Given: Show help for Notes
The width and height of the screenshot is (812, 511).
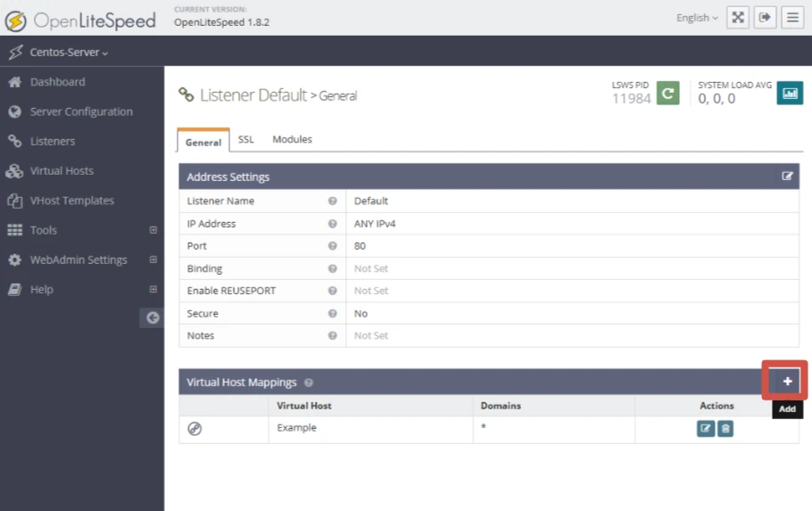Looking at the screenshot, I should [x=333, y=335].
